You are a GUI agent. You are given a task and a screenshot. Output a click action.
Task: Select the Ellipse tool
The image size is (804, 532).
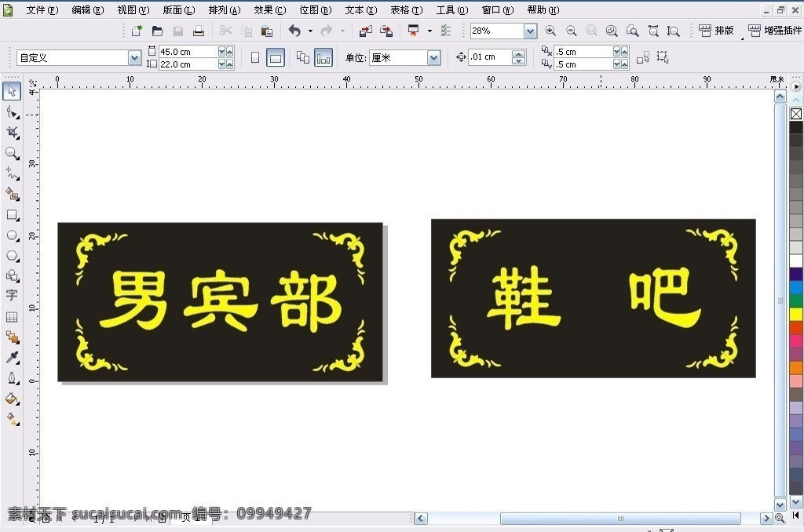point(13,235)
